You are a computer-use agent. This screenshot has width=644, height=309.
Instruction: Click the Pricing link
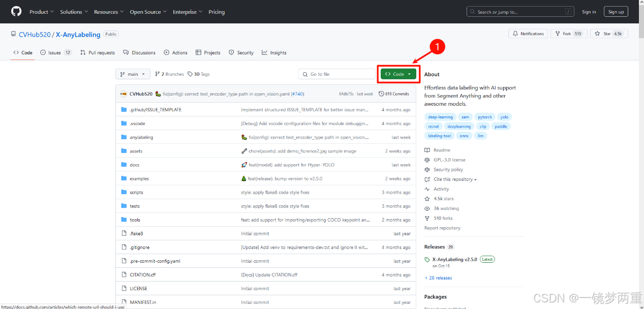coord(217,12)
